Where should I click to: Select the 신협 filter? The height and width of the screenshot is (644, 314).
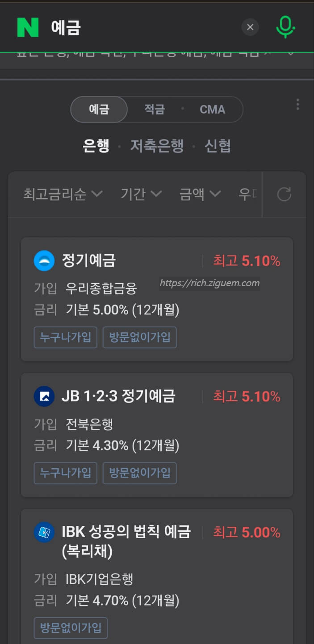tap(218, 146)
